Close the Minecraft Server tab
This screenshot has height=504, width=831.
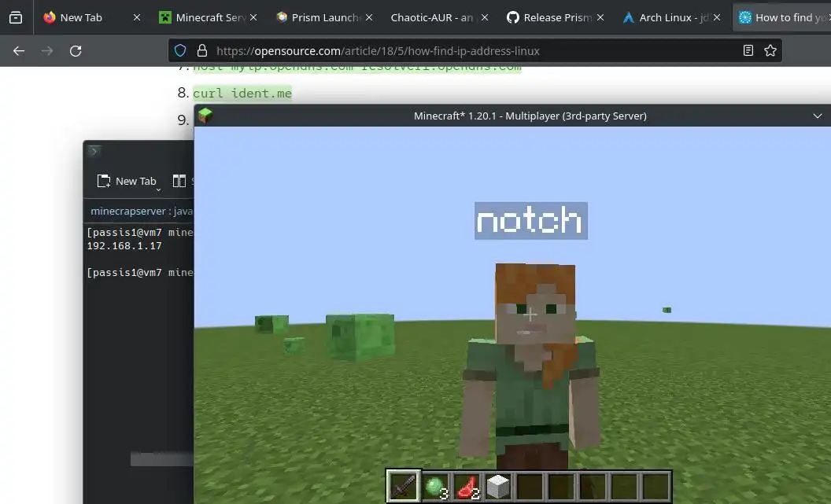pos(253,17)
